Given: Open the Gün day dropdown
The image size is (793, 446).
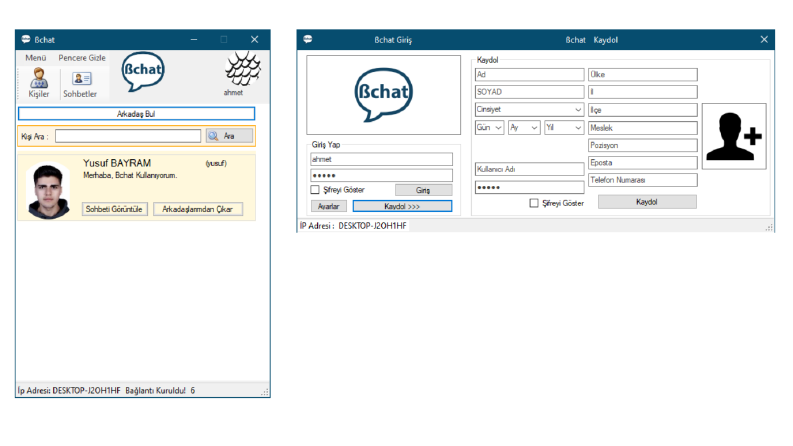Looking at the screenshot, I should tap(489, 127).
